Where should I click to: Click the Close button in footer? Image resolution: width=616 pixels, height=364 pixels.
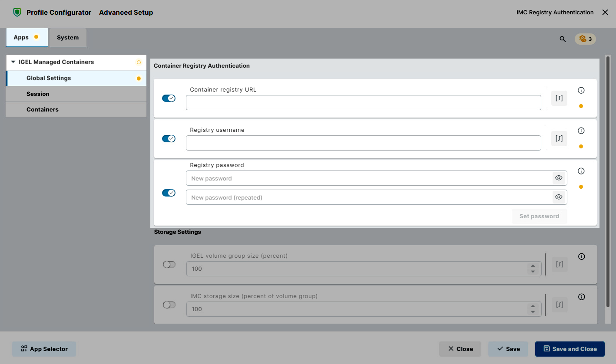point(460,349)
